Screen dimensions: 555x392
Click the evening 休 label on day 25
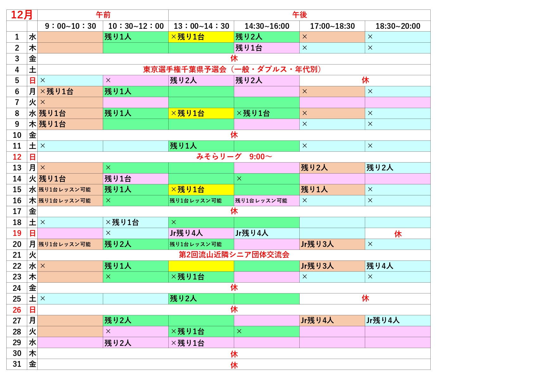click(x=365, y=298)
